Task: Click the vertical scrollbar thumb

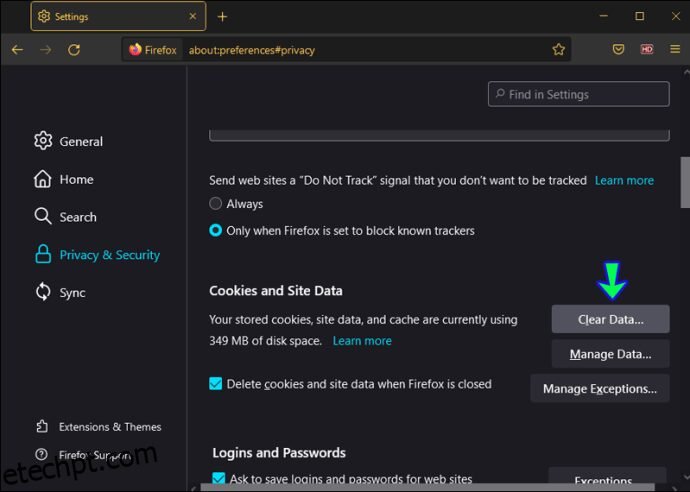Action: pyautogui.click(x=685, y=182)
